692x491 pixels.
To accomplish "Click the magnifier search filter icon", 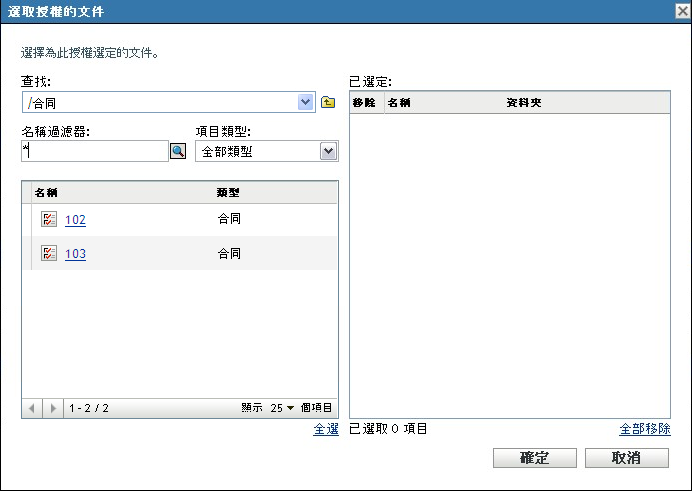I will coord(178,151).
